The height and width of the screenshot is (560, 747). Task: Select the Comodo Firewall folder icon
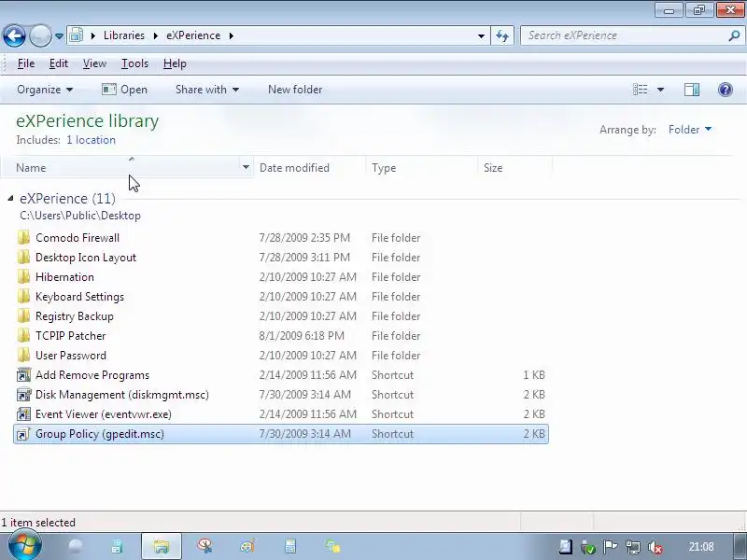(x=24, y=238)
